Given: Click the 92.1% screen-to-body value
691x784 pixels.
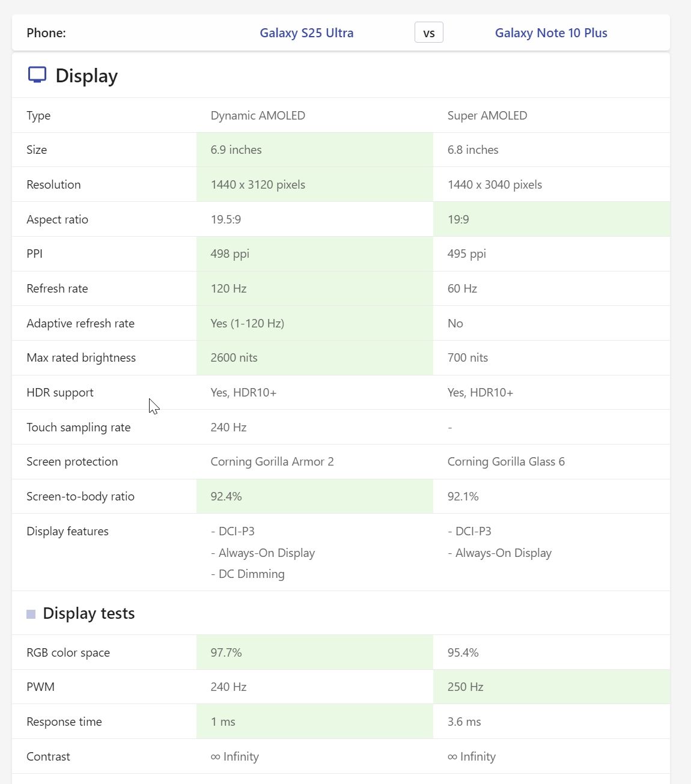Looking at the screenshot, I should pyautogui.click(x=463, y=496).
